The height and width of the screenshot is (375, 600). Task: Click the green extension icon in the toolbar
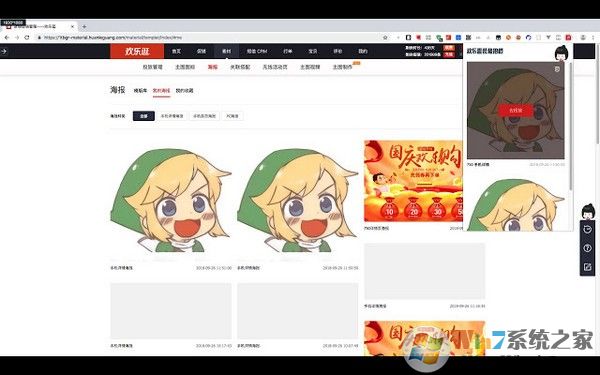[x=439, y=38]
